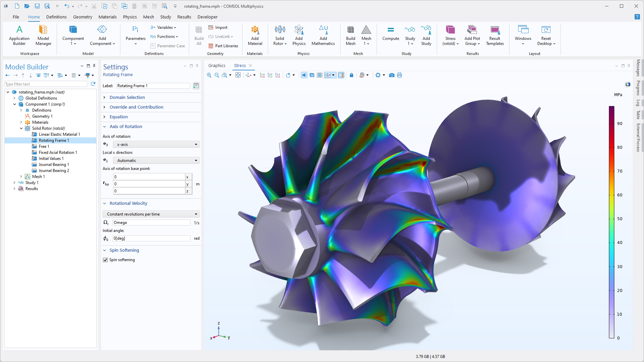
Task: Click the Zoom Extents icon
Action: 238,75
